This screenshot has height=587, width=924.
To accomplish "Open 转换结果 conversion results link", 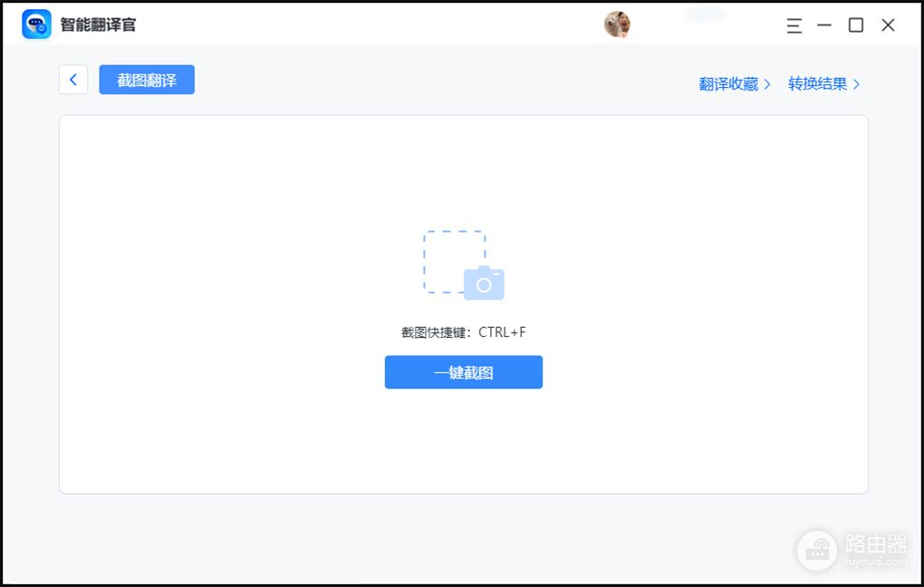I will pyautogui.click(x=817, y=84).
